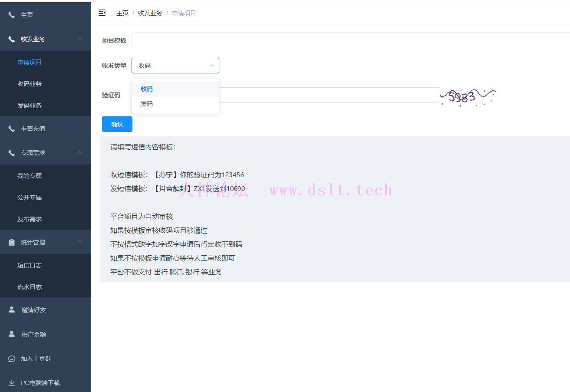Collapse the 统计管理 menu chevron

click(x=80, y=242)
